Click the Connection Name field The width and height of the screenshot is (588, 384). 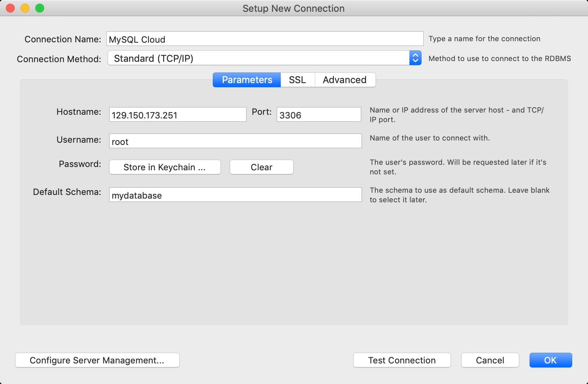[265, 39]
